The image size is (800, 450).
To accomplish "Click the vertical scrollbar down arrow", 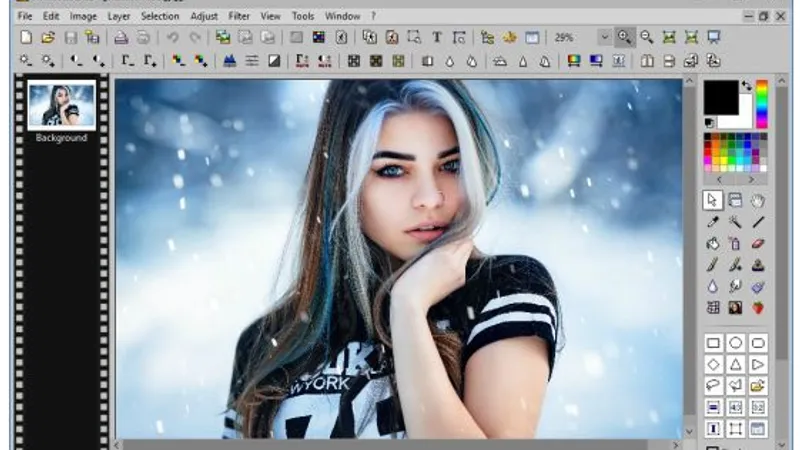I will tap(689, 432).
